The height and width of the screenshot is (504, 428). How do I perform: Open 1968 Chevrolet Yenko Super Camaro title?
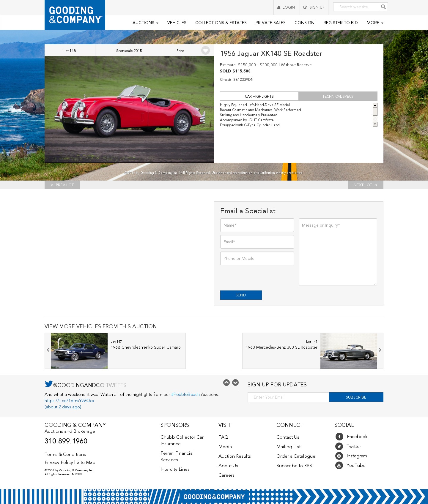[146, 347]
